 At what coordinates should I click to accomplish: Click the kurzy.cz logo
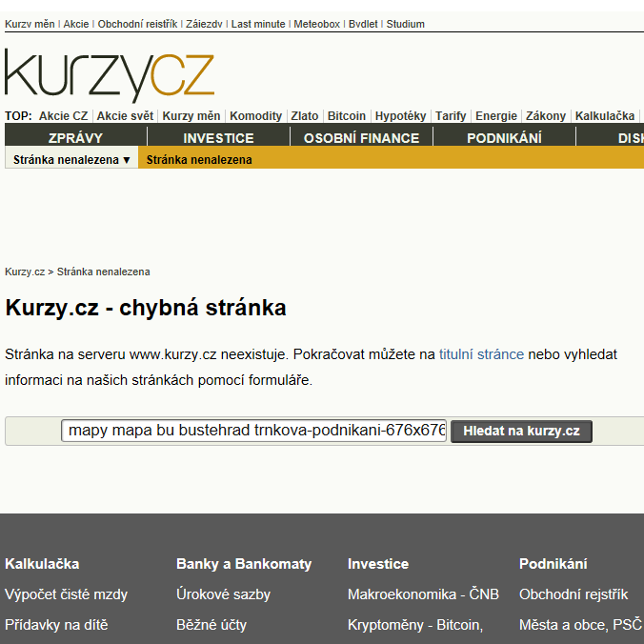[110, 75]
